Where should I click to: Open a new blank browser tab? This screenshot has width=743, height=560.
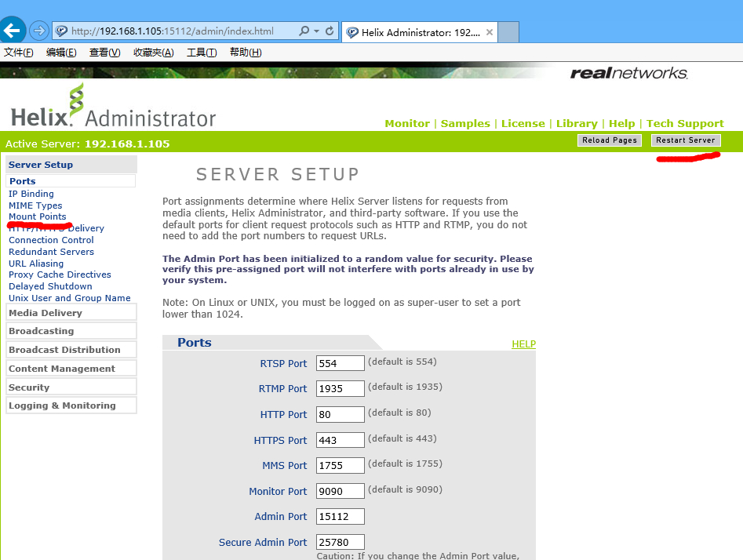(x=508, y=31)
